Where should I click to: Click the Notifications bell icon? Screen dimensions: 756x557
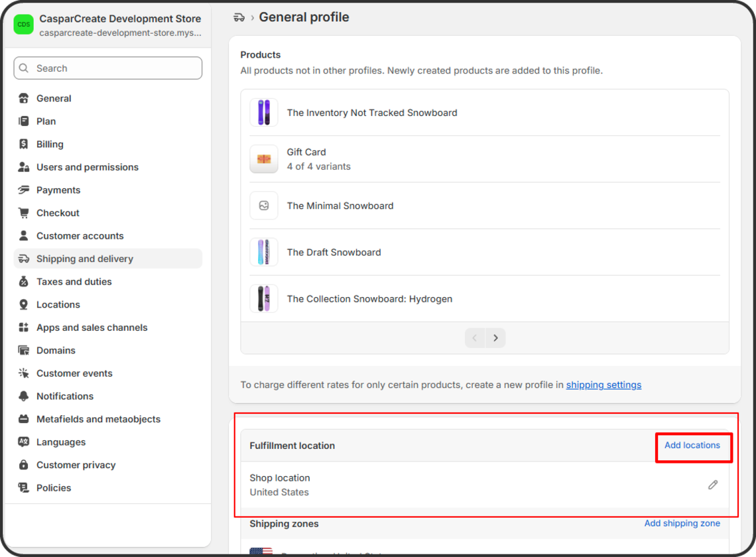coord(24,396)
